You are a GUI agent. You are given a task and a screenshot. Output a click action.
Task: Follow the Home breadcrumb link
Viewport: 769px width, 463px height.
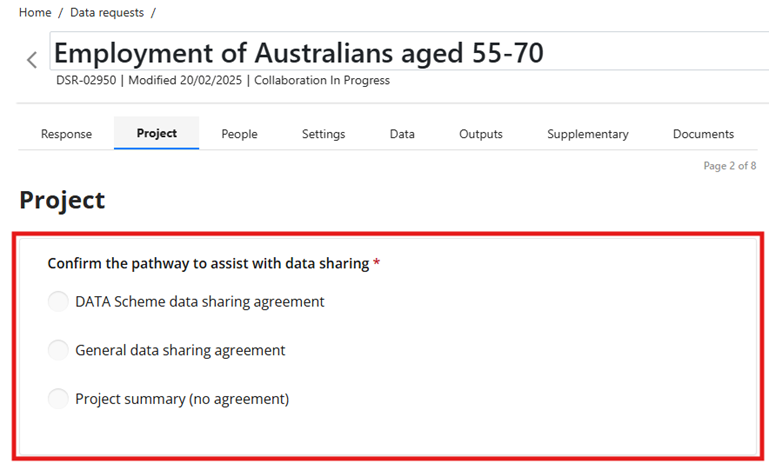click(x=35, y=13)
